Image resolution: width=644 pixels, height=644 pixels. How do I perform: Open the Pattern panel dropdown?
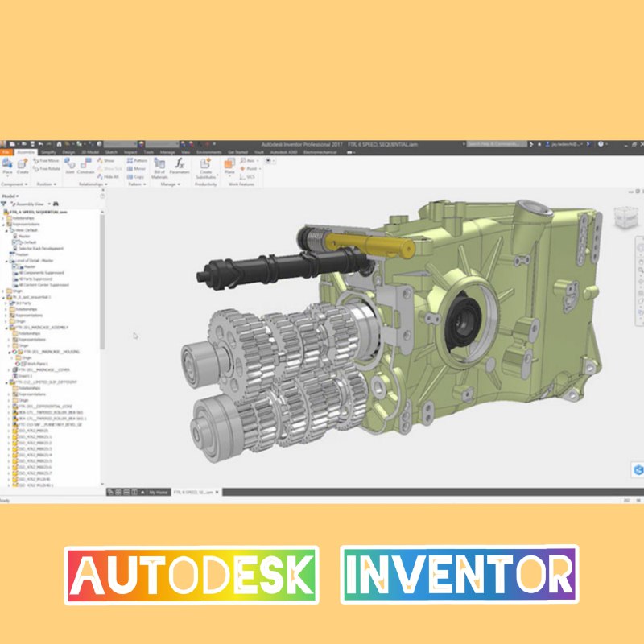point(137,184)
